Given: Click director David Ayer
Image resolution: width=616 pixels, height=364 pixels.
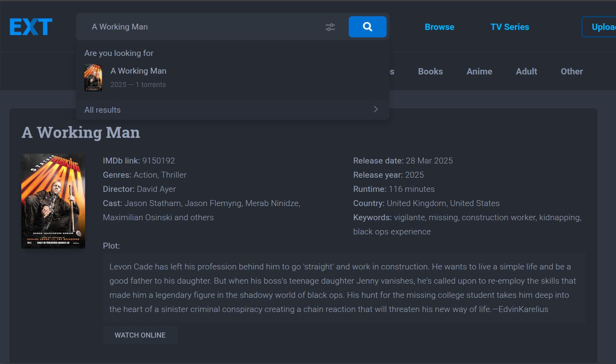Looking at the screenshot, I should coord(156,189).
